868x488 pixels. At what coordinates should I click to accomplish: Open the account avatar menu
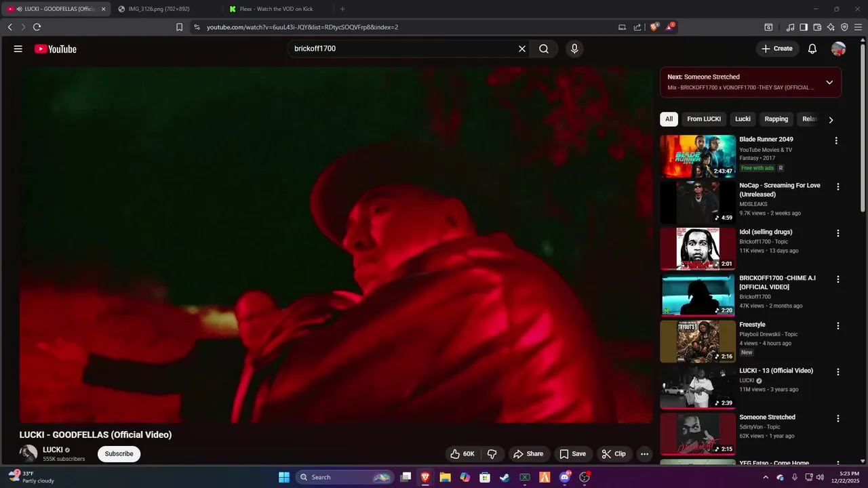(x=839, y=49)
